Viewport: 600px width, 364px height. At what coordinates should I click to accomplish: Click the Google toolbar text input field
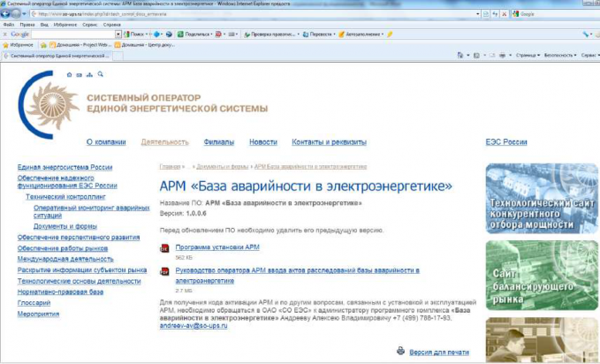(x=73, y=34)
